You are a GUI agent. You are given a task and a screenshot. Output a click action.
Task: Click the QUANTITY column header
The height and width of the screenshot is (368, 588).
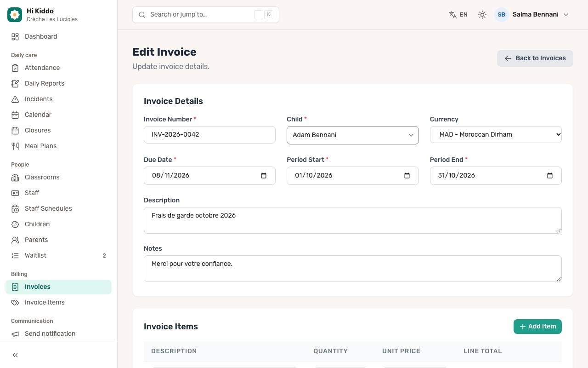[x=330, y=351]
